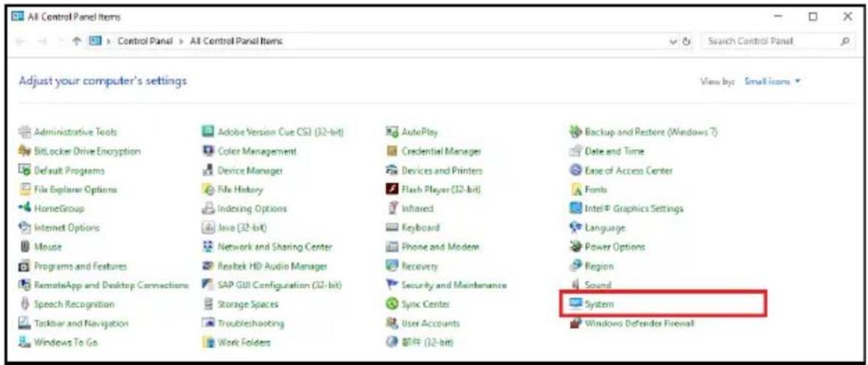
Task: Open the Sync Center icon
Action: [391, 304]
